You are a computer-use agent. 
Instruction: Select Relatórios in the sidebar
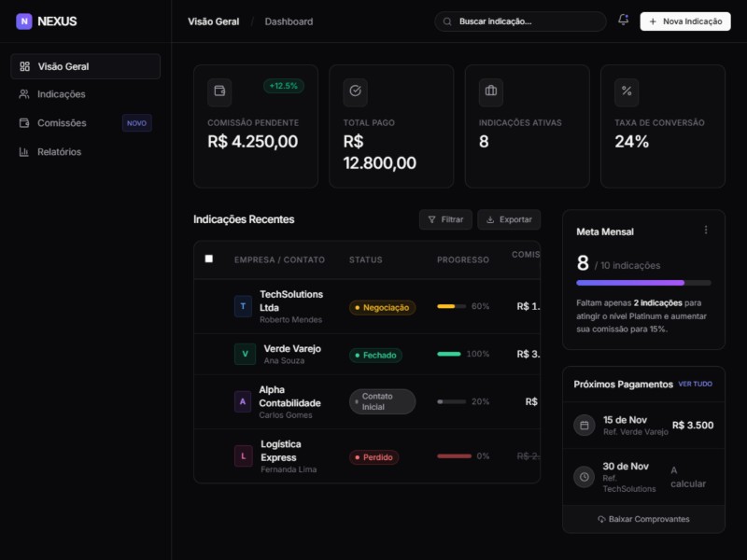click(59, 152)
